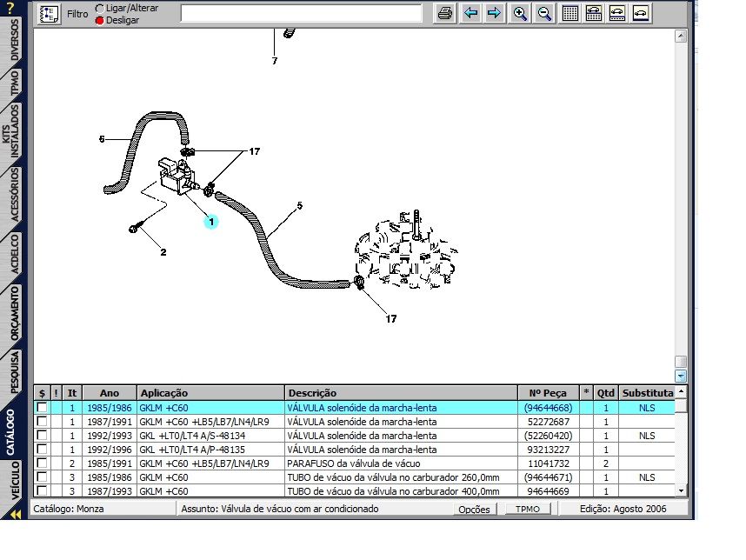Image resolution: width=746 pixels, height=560 pixels.
Task: Open the KITS INSTALADOS sidebar tab
Action: click(x=11, y=132)
